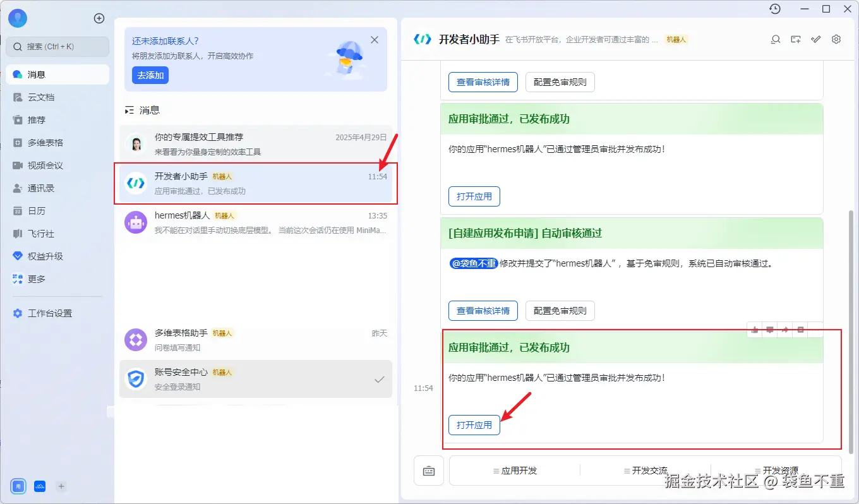
Task: Search within this chat via magnifier icon
Action: pos(776,39)
